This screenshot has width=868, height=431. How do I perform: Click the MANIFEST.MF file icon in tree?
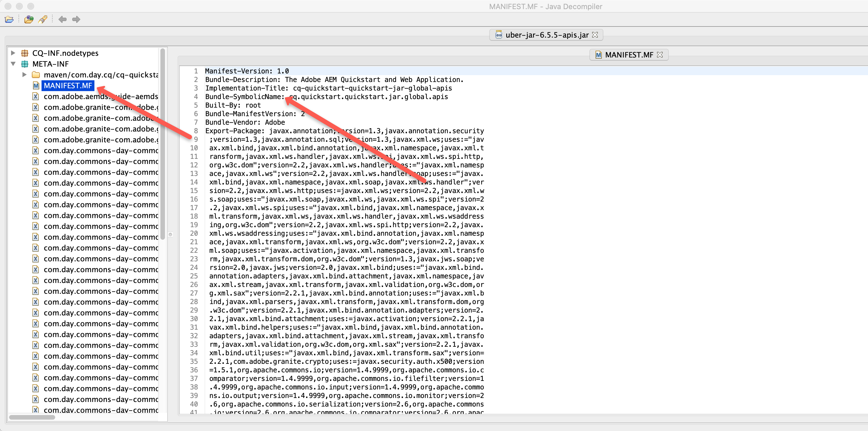(x=36, y=86)
